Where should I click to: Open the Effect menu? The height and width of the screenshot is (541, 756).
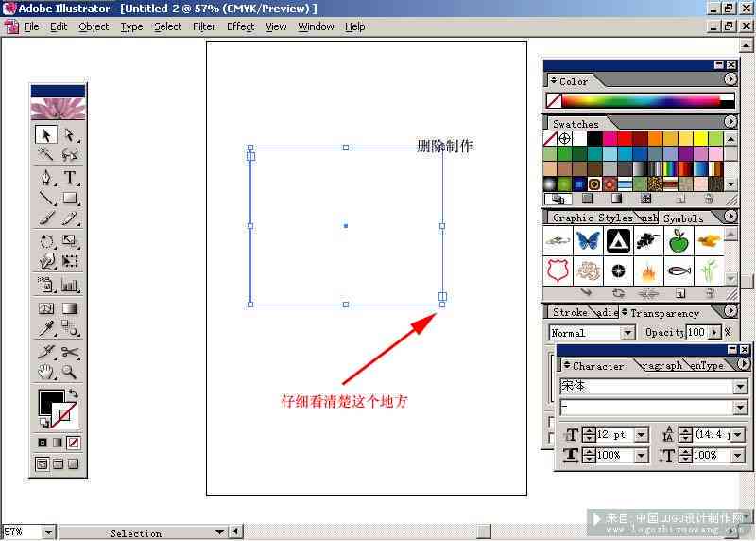coord(241,26)
